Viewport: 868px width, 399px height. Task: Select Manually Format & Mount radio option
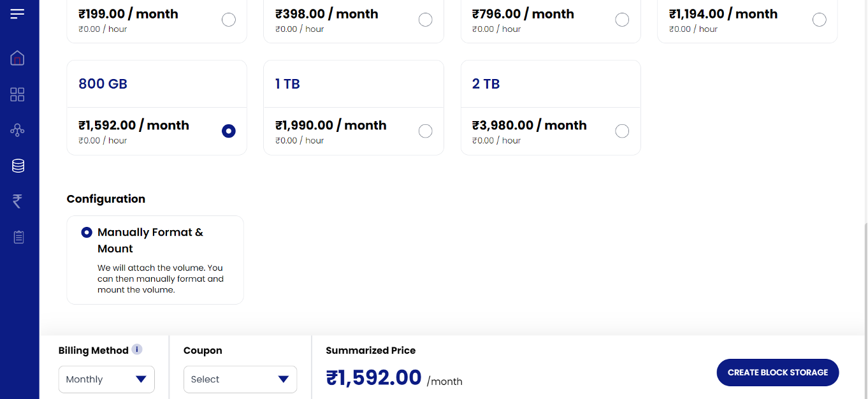(x=87, y=233)
